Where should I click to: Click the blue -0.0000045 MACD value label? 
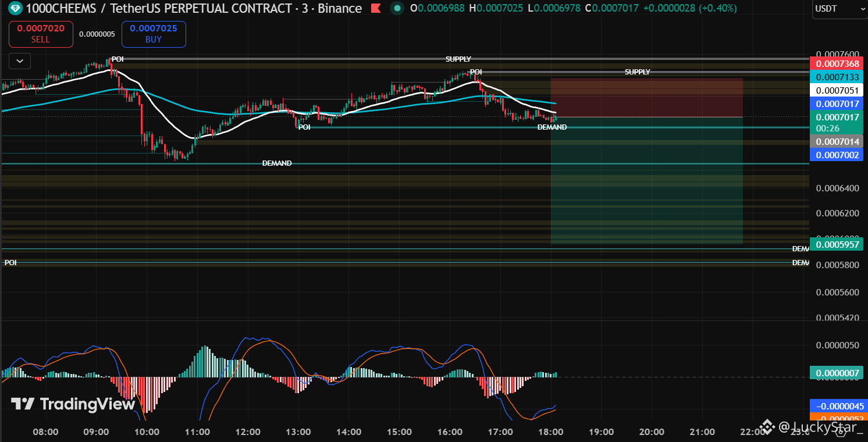click(837, 406)
